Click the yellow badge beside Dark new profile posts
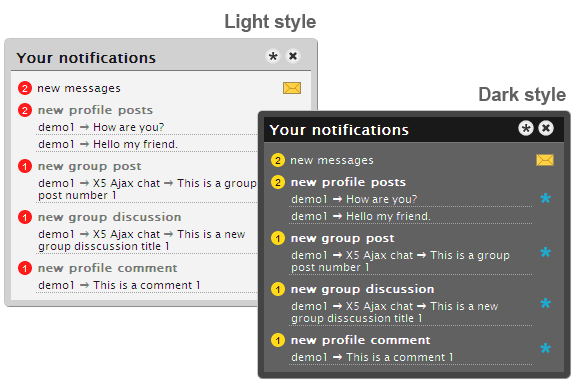Viewport: 580px width, 382px height. pos(278,182)
